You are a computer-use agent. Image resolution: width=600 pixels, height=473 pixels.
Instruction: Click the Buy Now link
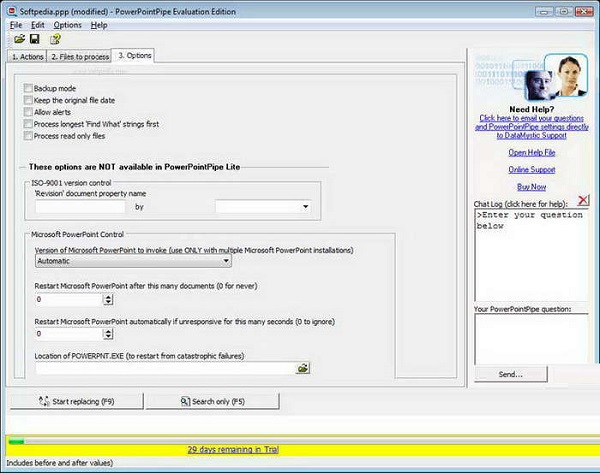coord(532,187)
